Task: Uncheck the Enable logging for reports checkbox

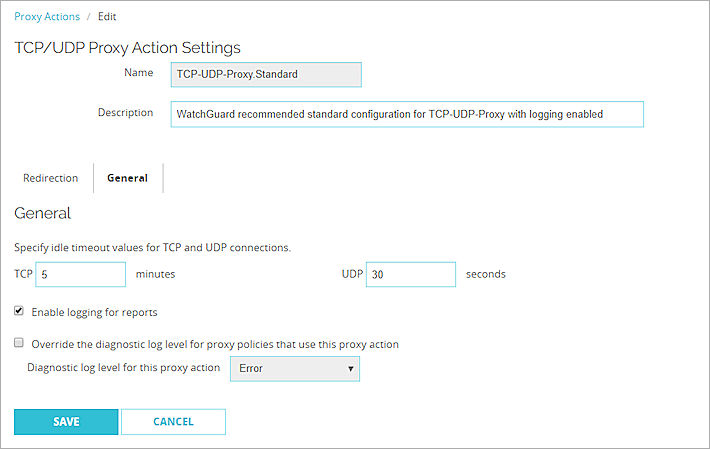Action: (x=19, y=312)
